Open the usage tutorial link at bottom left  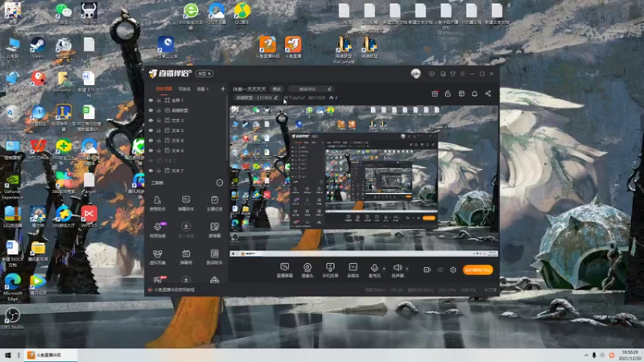click(171, 290)
